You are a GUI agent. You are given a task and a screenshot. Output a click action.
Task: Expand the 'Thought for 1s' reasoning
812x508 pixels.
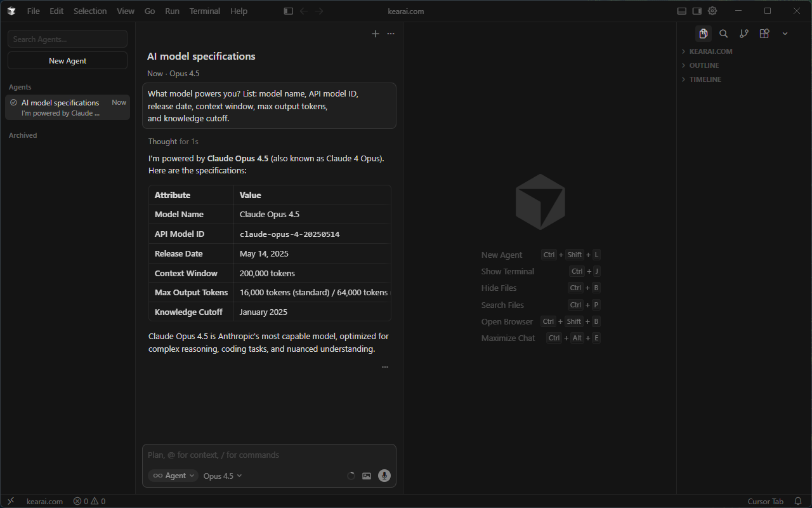pyautogui.click(x=173, y=142)
